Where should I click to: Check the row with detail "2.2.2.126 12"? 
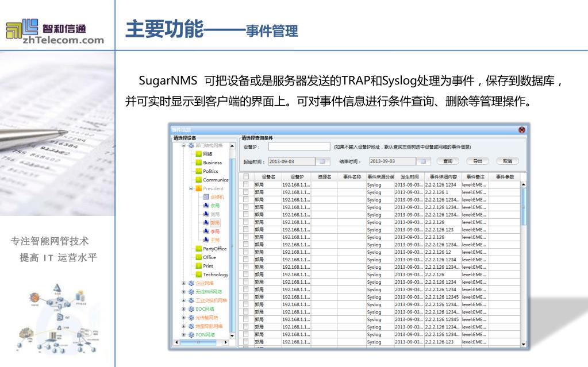tap(246, 252)
